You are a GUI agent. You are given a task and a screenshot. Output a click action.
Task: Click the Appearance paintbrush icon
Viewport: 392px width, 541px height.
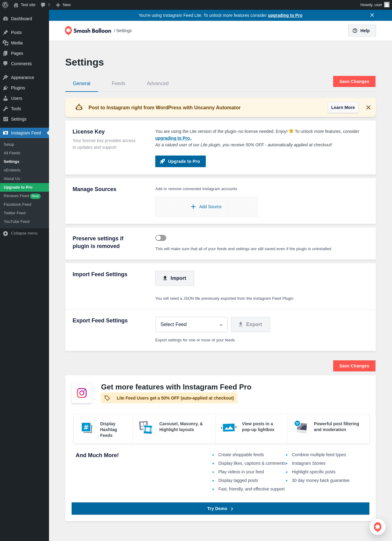[x=6, y=77]
